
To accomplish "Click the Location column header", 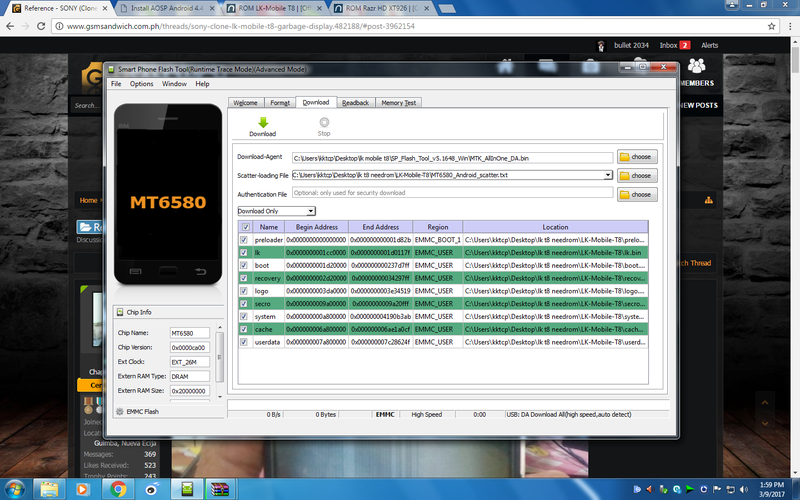I will (556, 227).
